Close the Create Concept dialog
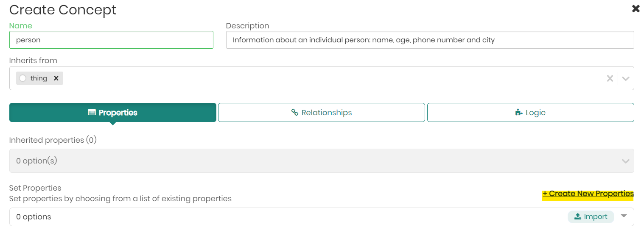The image size is (644, 230). click(636, 8)
